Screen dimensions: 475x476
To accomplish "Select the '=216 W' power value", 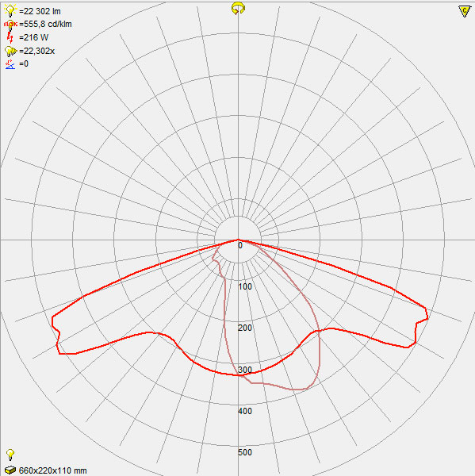I will 33,37.
